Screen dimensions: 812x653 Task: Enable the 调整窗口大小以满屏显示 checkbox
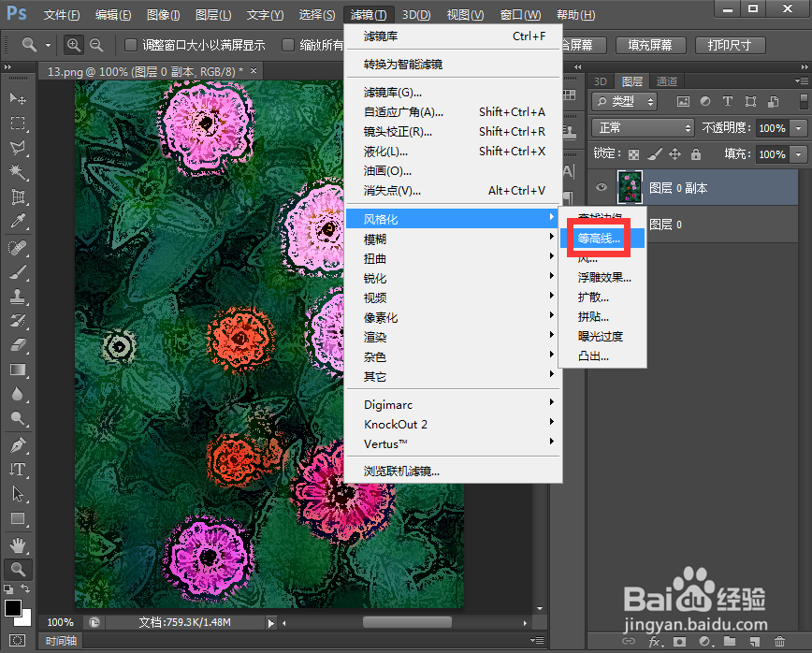128,44
